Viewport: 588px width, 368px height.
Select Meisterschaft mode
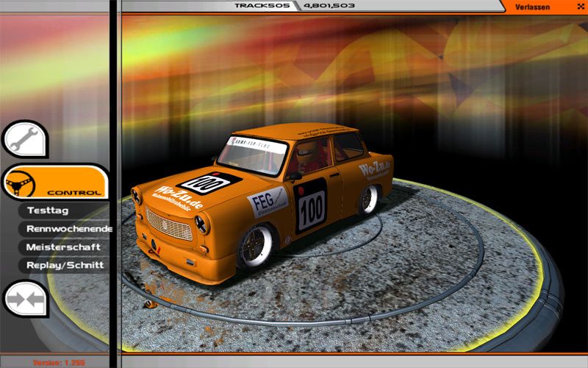63,247
